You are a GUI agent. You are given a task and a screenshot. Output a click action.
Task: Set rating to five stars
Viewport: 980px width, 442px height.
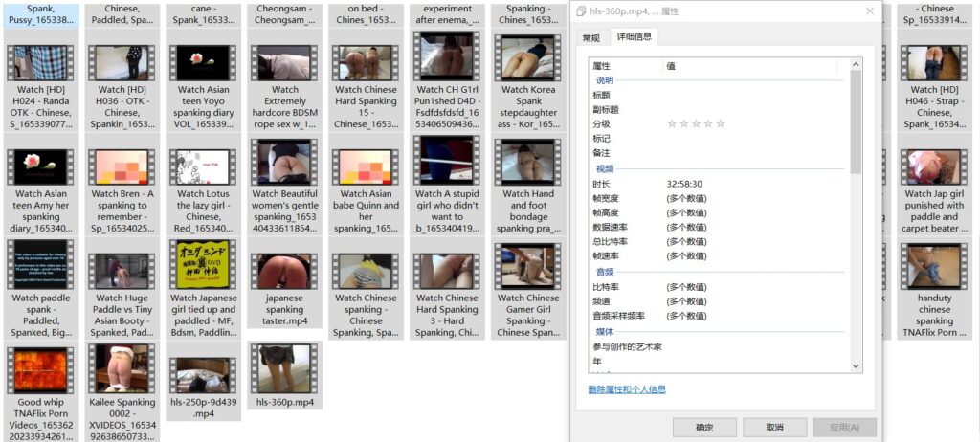(721, 124)
